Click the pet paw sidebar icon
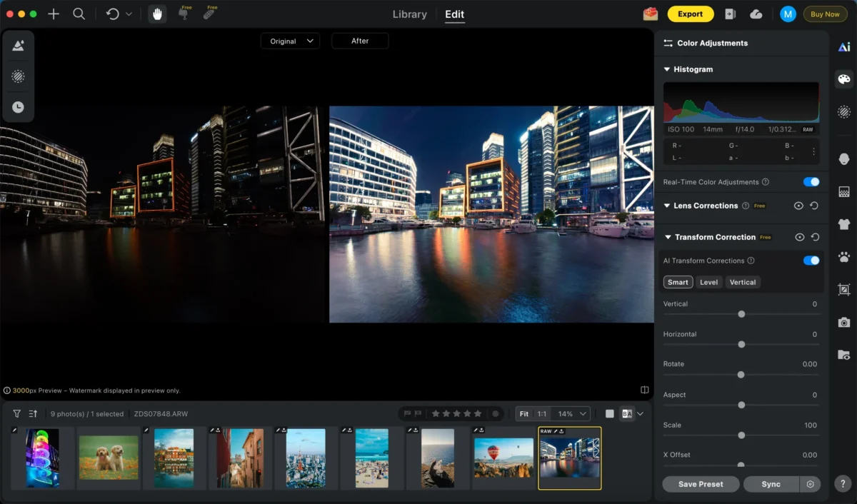 coord(844,256)
